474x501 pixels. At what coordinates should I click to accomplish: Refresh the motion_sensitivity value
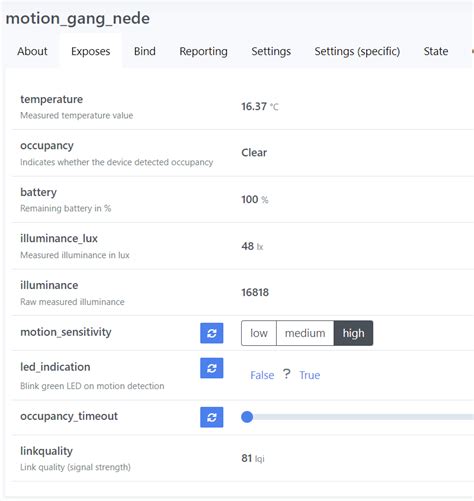click(x=212, y=333)
